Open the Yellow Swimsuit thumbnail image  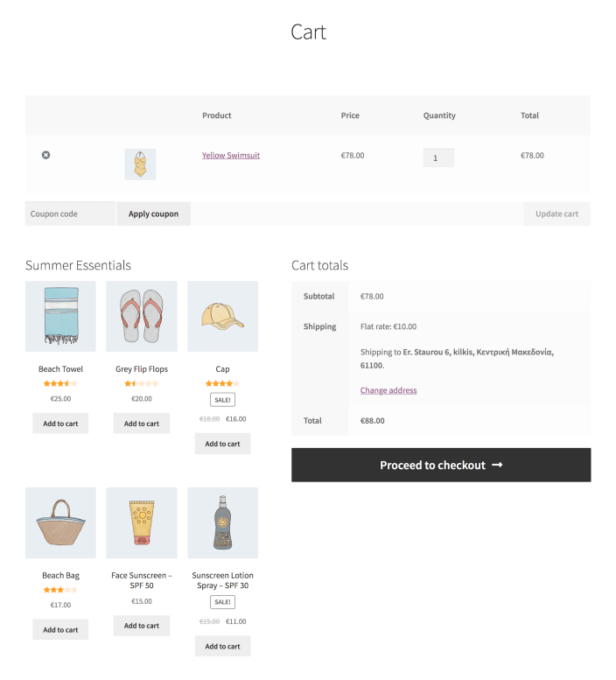(x=140, y=164)
